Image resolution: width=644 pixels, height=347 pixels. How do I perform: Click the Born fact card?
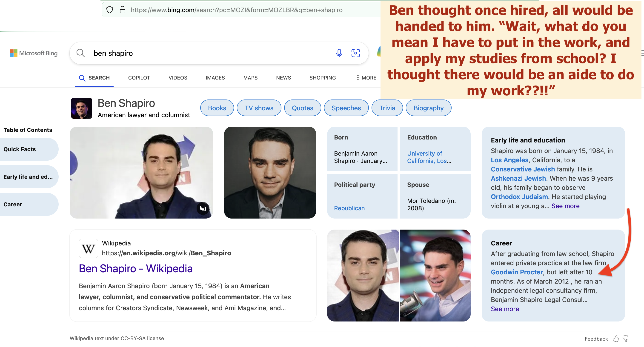click(x=362, y=149)
